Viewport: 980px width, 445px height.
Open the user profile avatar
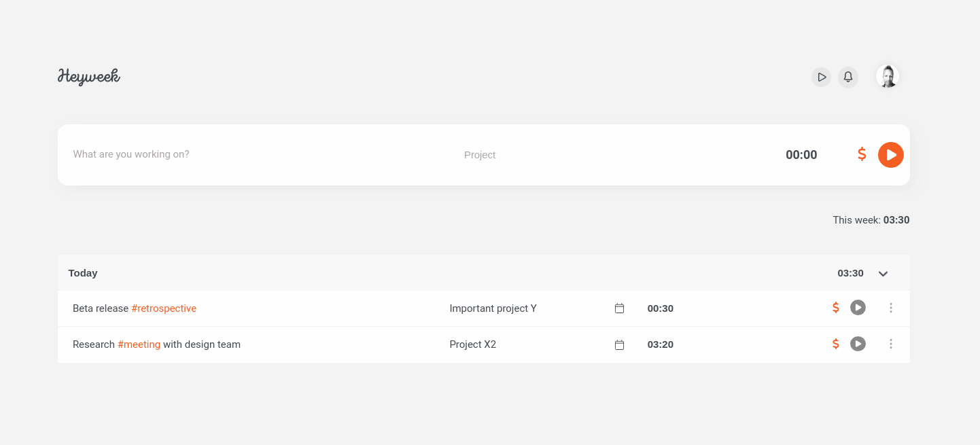pyautogui.click(x=887, y=76)
